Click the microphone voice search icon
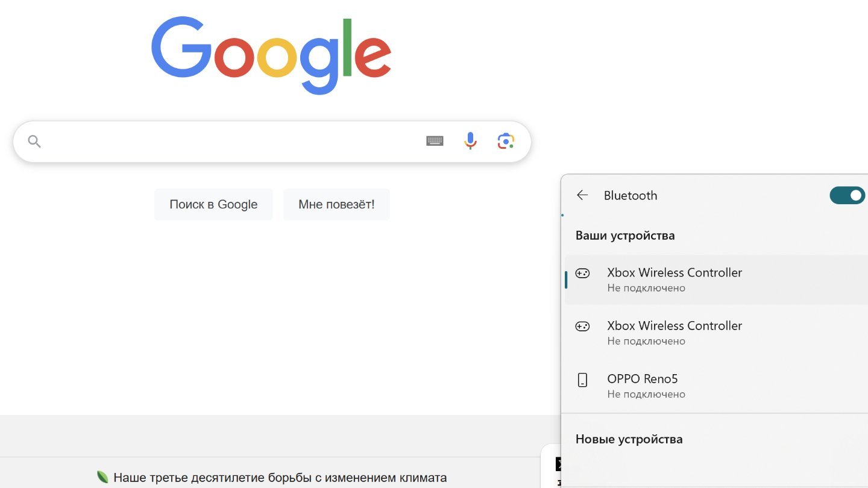868x488 pixels. [x=470, y=141]
